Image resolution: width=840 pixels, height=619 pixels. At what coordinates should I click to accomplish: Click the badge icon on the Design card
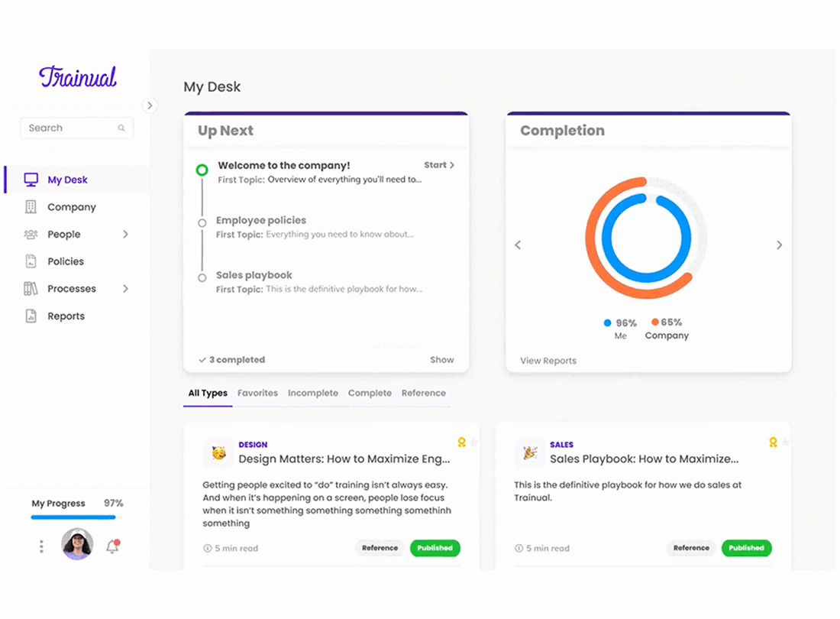(x=461, y=442)
